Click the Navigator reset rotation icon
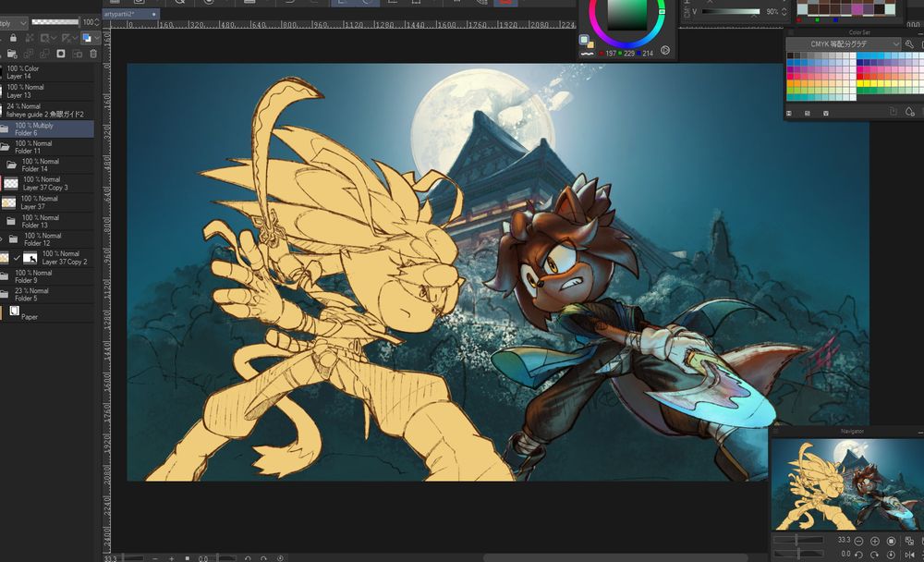924x562 pixels. click(x=891, y=555)
